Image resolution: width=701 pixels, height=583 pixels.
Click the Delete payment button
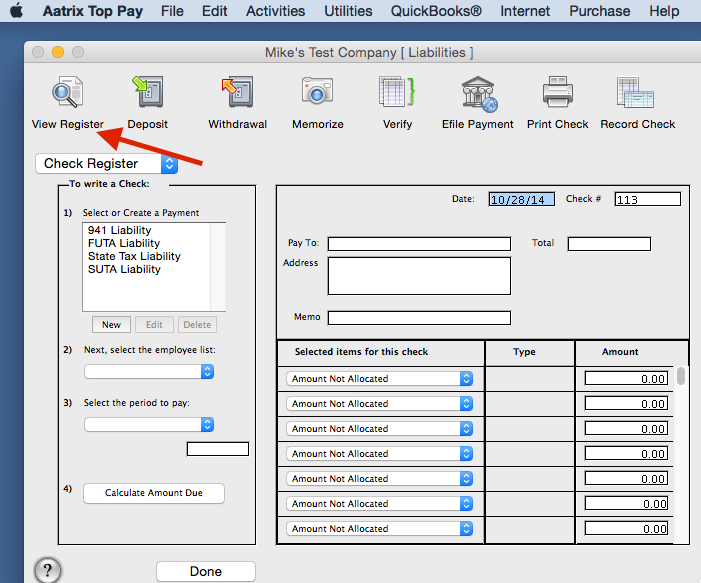[197, 325]
